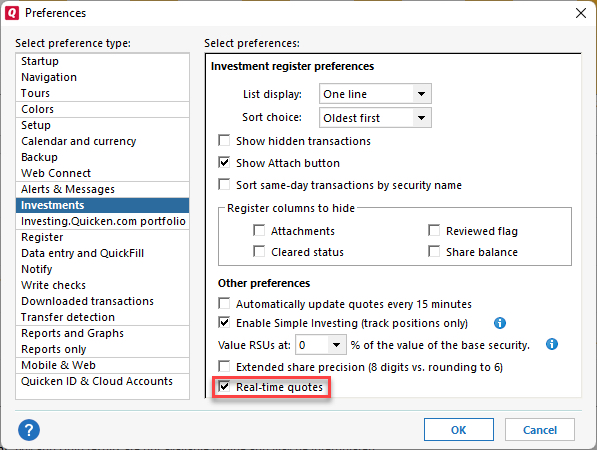Click the Cancel button
597x450 pixels.
pyautogui.click(x=540, y=430)
